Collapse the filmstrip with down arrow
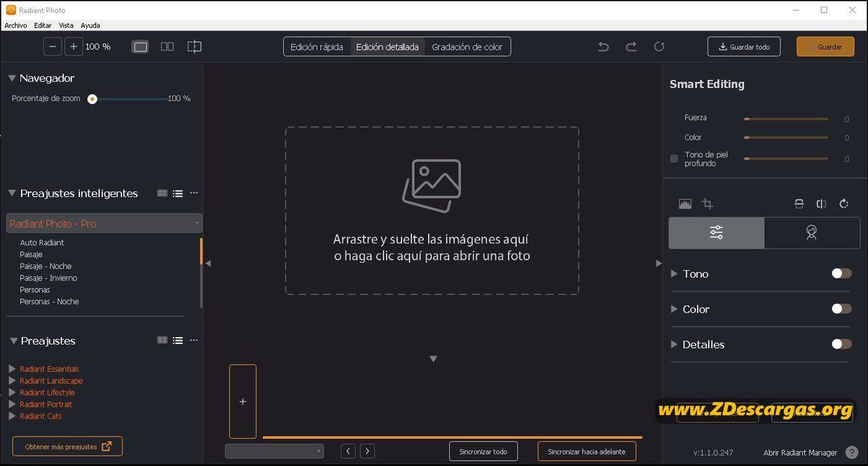Image resolution: width=868 pixels, height=466 pixels. tap(433, 359)
